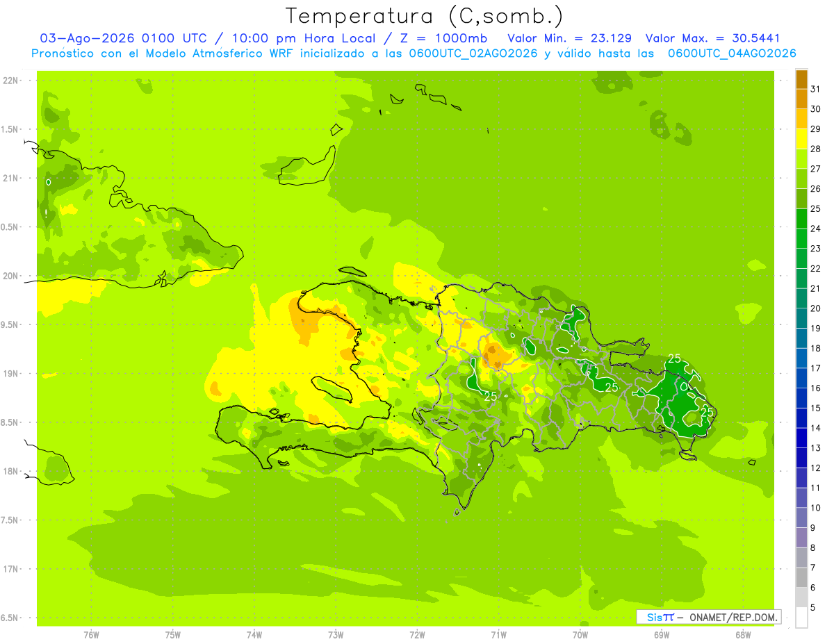Click the 18N latitude axis label

tap(11, 472)
